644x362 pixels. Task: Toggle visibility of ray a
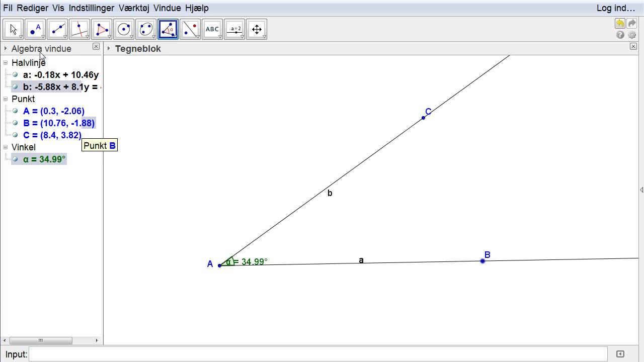pos(16,75)
